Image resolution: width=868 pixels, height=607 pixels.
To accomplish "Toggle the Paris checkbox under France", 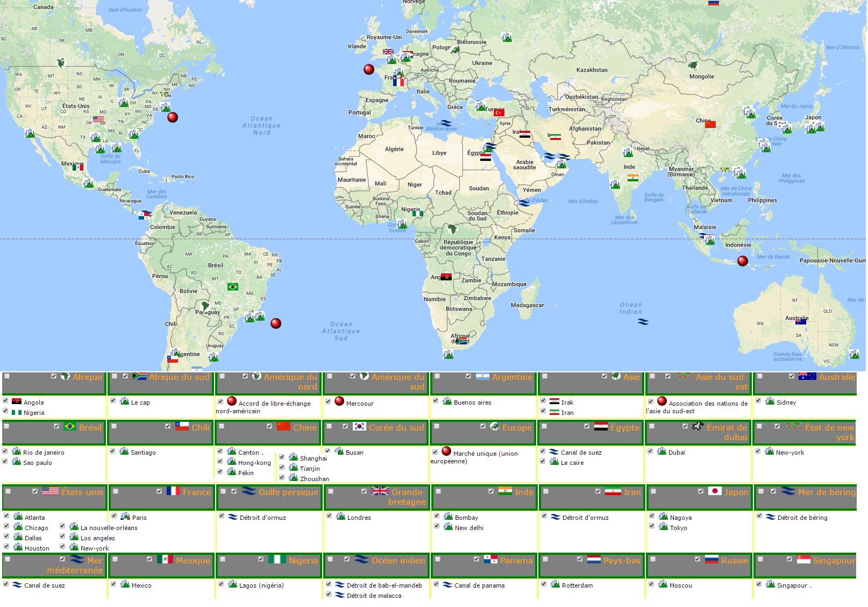I will point(114,516).
